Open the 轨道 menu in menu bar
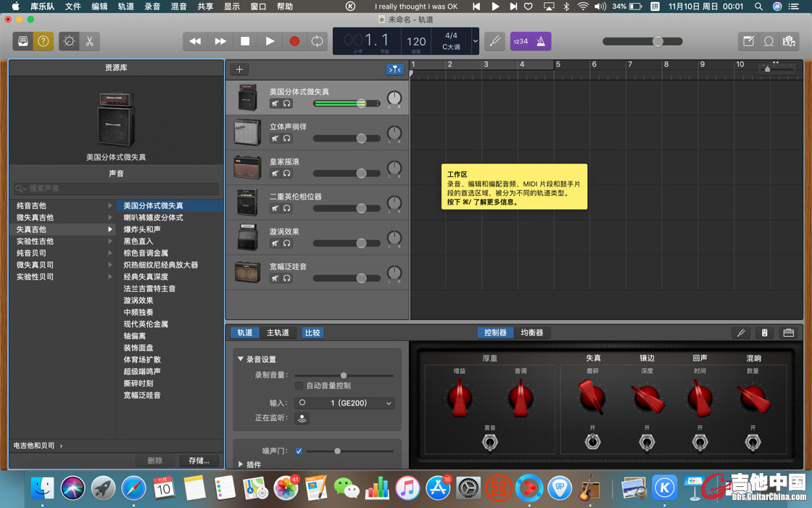 click(126, 7)
